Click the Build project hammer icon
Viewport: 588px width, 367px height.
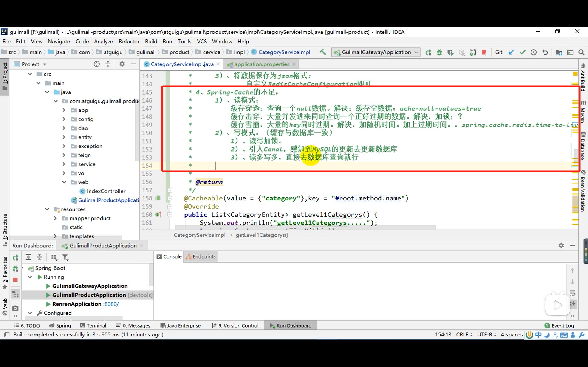coord(323,52)
